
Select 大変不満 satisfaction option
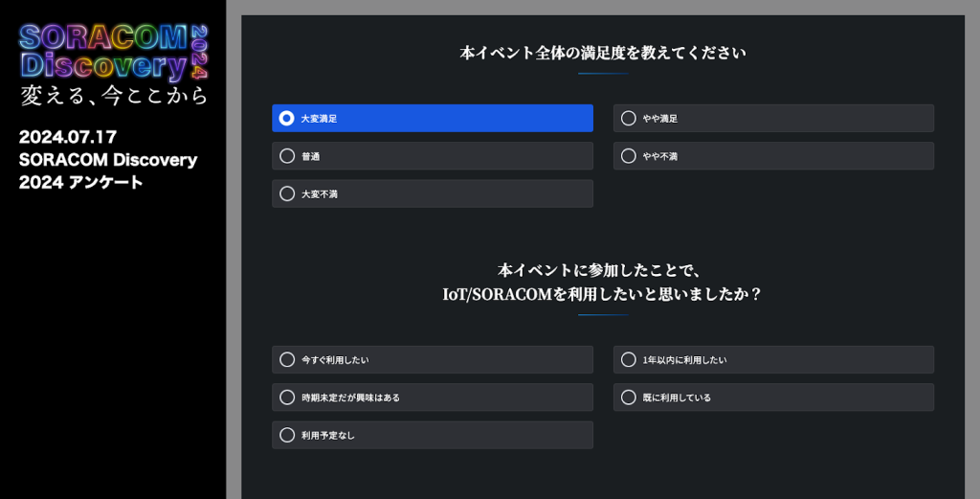[432, 193]
